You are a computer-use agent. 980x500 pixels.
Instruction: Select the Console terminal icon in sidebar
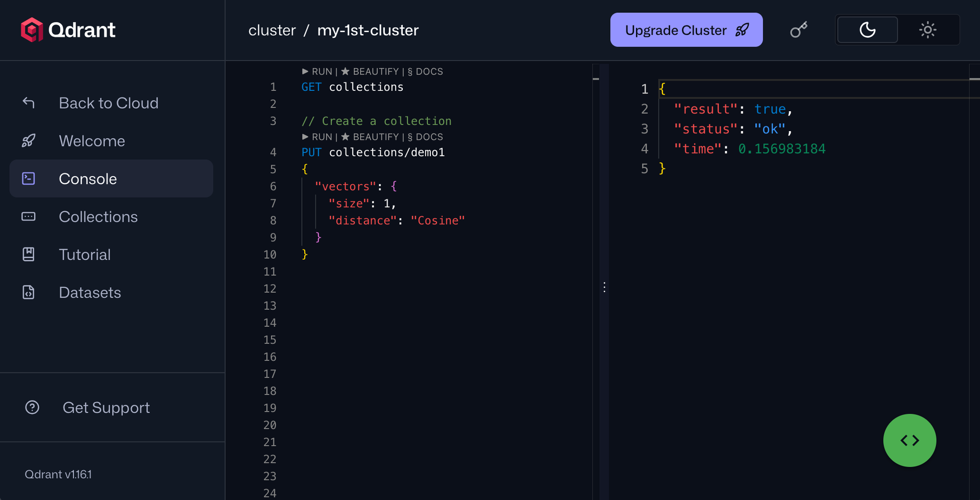coord(29,179)
